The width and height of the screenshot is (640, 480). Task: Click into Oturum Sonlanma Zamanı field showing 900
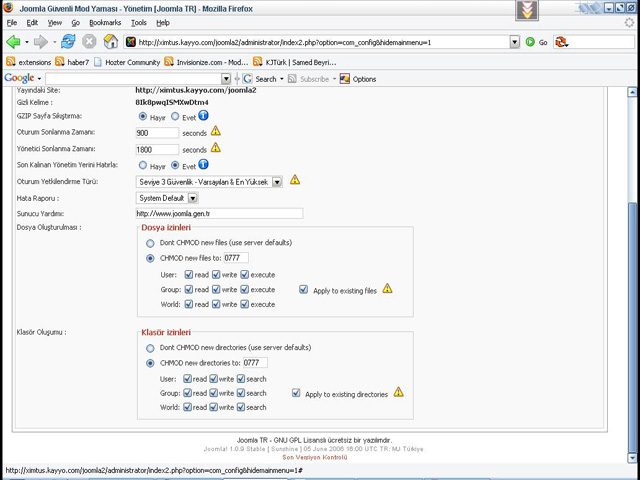(x=157, y=133)
